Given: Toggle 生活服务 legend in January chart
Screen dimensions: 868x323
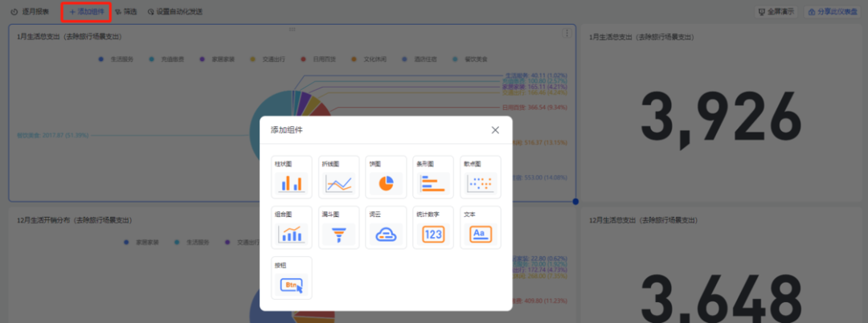Looking at the screenshot, I should [117, 59].
